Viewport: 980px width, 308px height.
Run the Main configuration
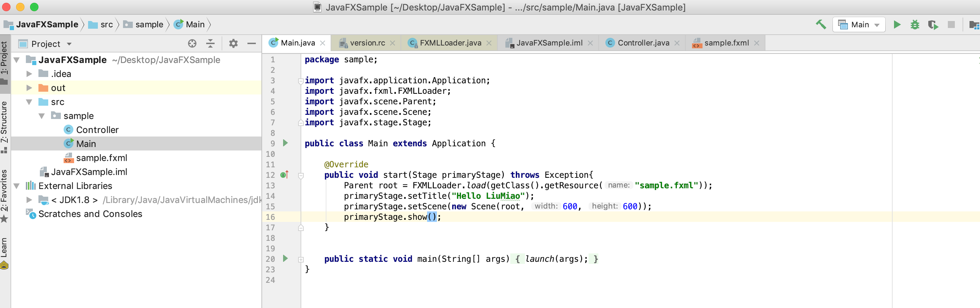897,25
